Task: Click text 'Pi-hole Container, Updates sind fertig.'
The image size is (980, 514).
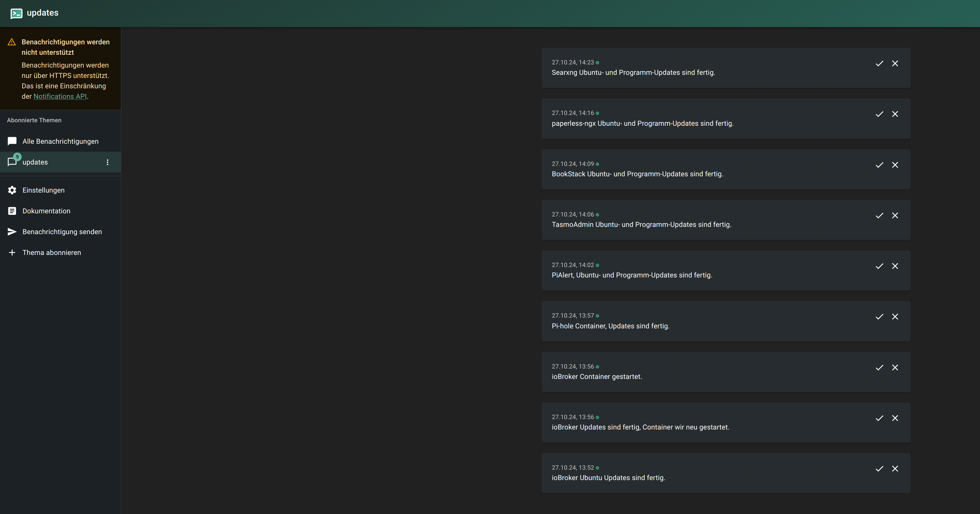Action: point(611,326)
